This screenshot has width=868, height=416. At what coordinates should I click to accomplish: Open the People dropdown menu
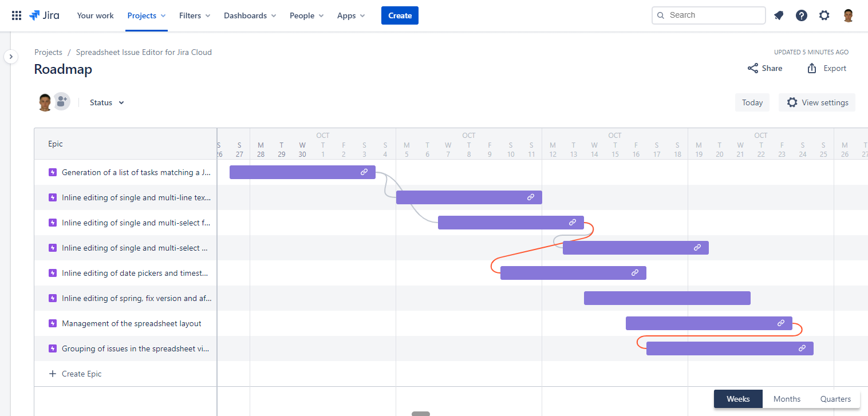307,15
